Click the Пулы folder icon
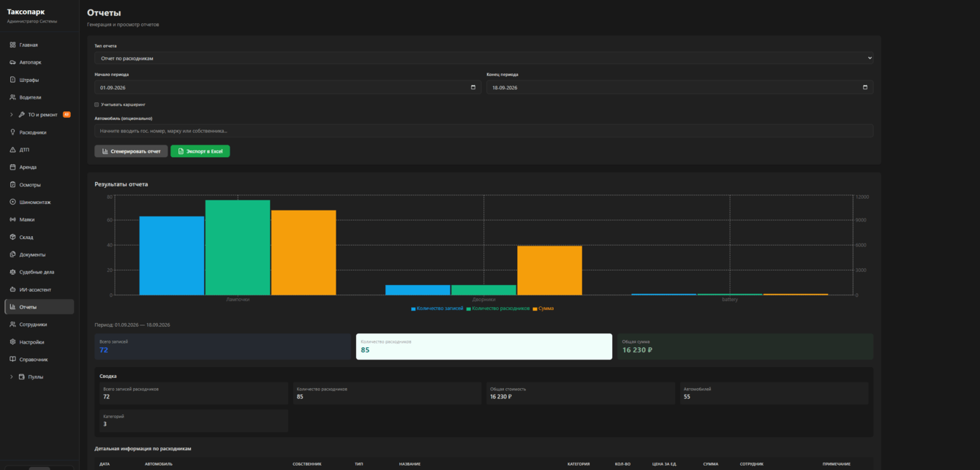The width and height of the screenshot is (980, 470). pyautogui.click(x=21, y=377)
